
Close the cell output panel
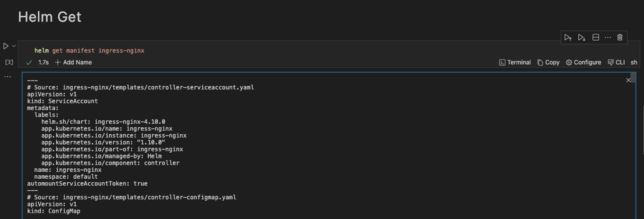628,80
